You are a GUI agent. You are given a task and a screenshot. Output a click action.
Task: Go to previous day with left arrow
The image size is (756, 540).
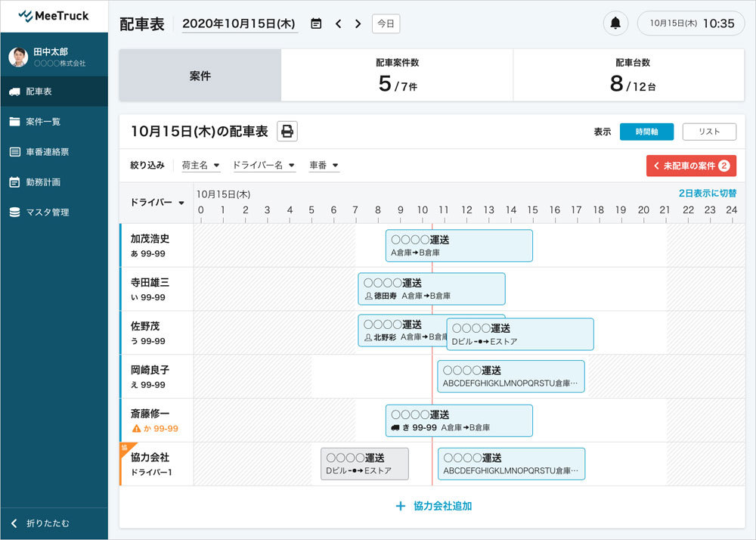(x=338, y=24)
